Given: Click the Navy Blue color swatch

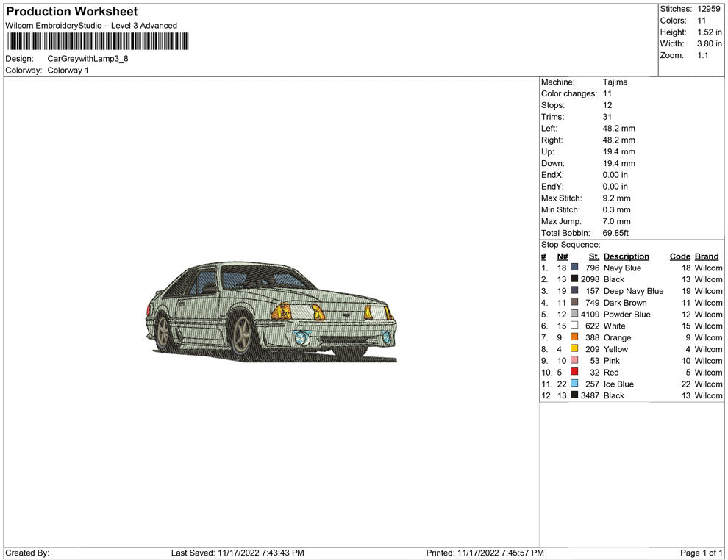Looking at the screenshot, I should pos(574,268).
